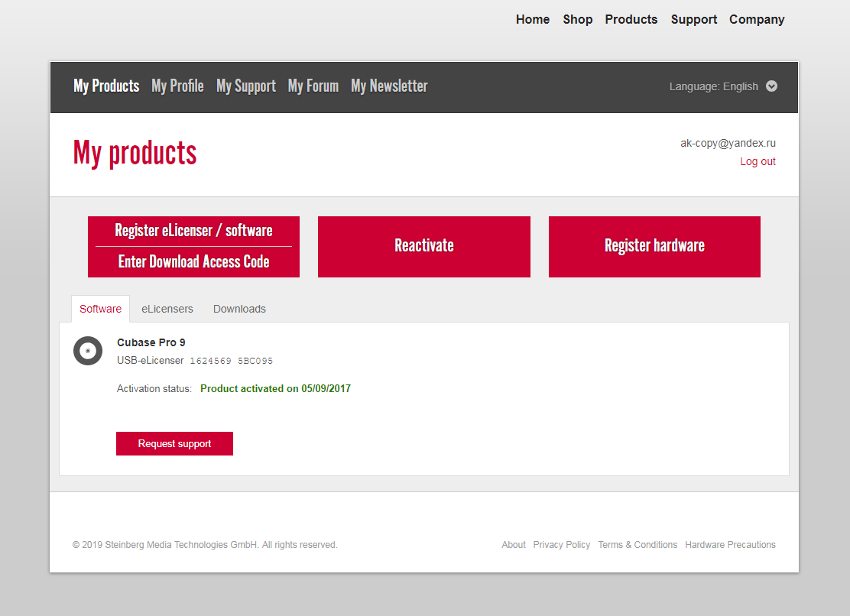This screenshot has height=616, width=850.
Task: Click the 'My products' page heading
Action: click(135, 153)
